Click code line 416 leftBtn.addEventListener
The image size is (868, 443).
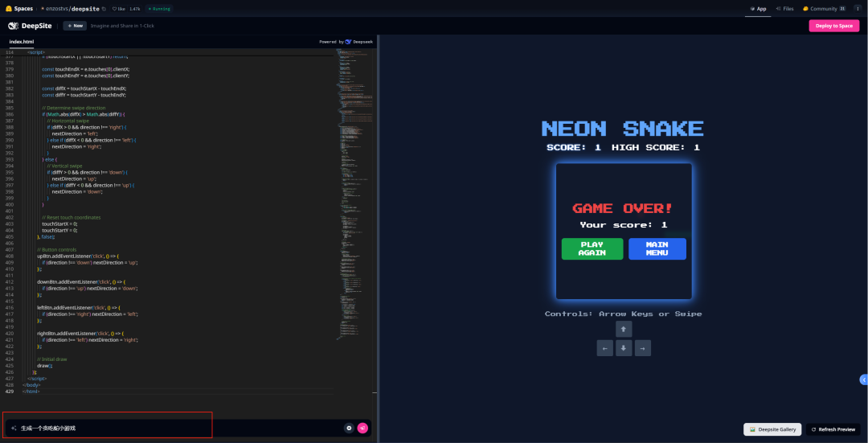point(79,307)
